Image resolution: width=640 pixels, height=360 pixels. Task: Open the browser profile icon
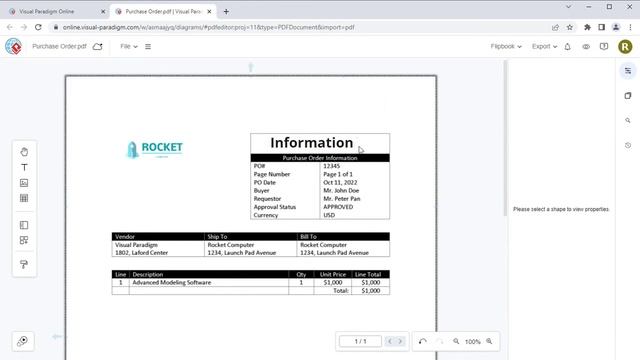pyautogui.click(x=616, y=27)
